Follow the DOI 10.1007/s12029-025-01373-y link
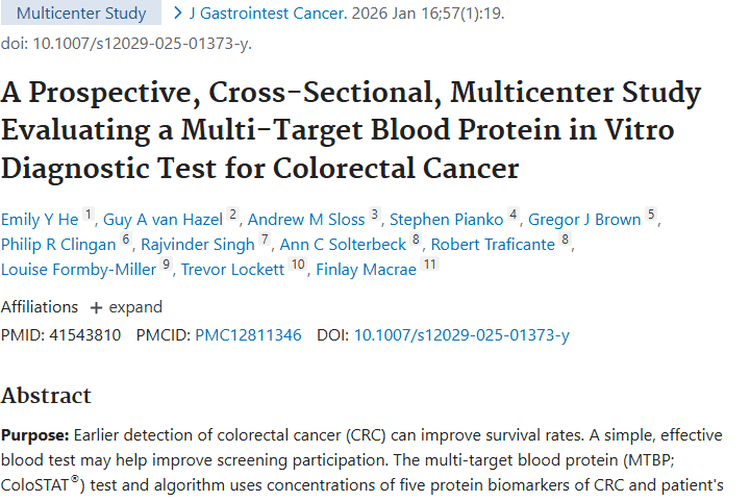This screenshot has height=500, width=750. 461,335
